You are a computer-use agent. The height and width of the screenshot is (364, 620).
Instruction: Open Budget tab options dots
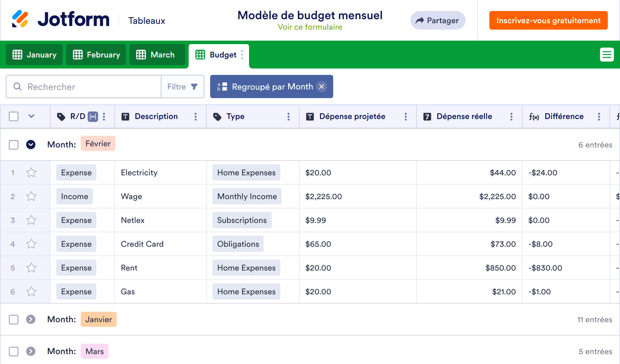[x=242, y=55]
